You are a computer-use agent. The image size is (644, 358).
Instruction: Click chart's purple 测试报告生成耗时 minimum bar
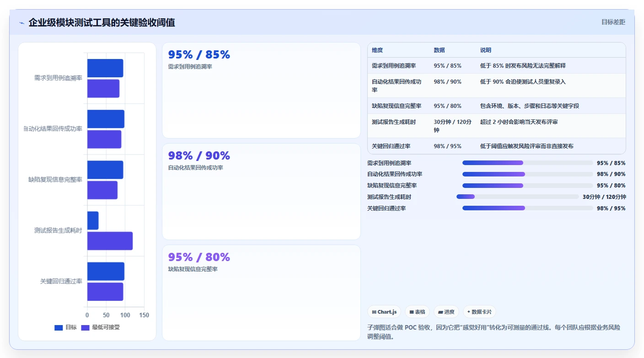110,241
